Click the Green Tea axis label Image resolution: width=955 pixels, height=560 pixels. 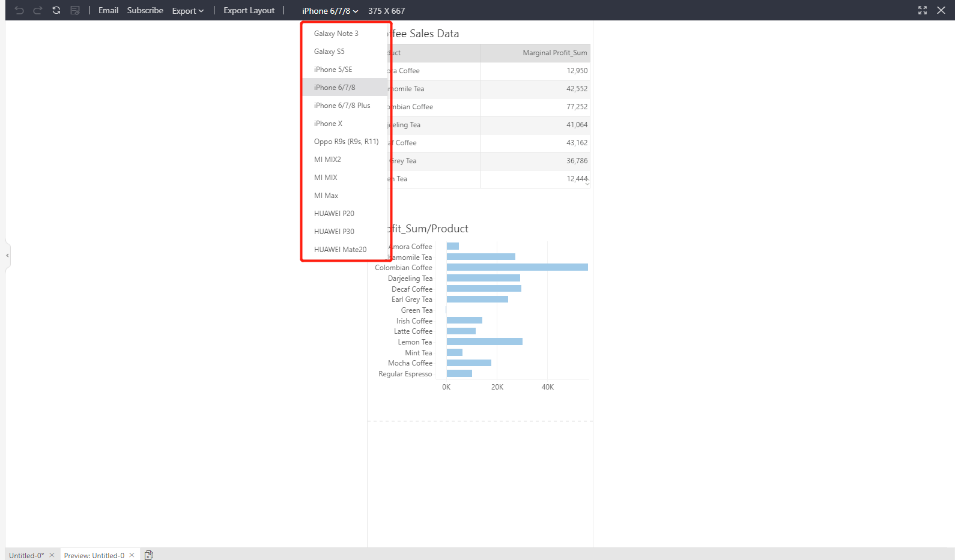[x=417, y=310]
